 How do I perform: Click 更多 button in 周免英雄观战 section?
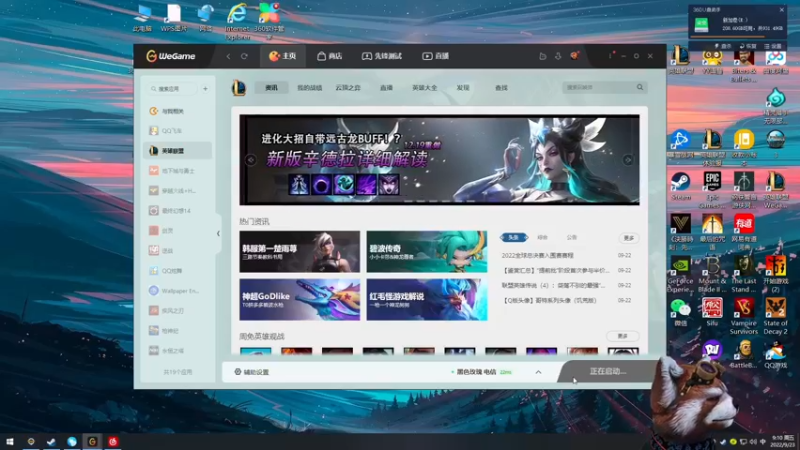(x=622, y=336)
